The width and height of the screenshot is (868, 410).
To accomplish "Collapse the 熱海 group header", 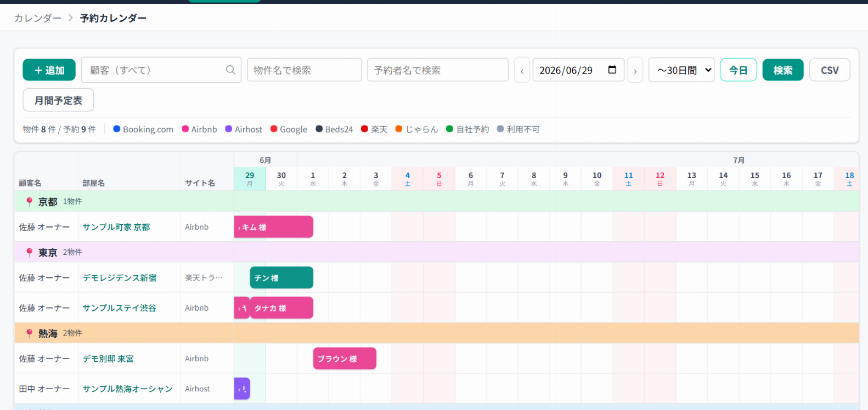I will point(437,333).
